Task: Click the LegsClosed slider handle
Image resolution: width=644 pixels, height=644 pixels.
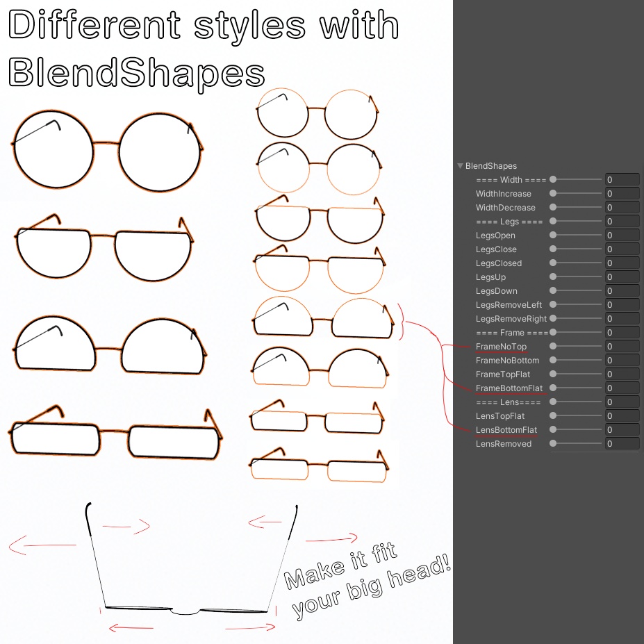Action: pos(552,263)
